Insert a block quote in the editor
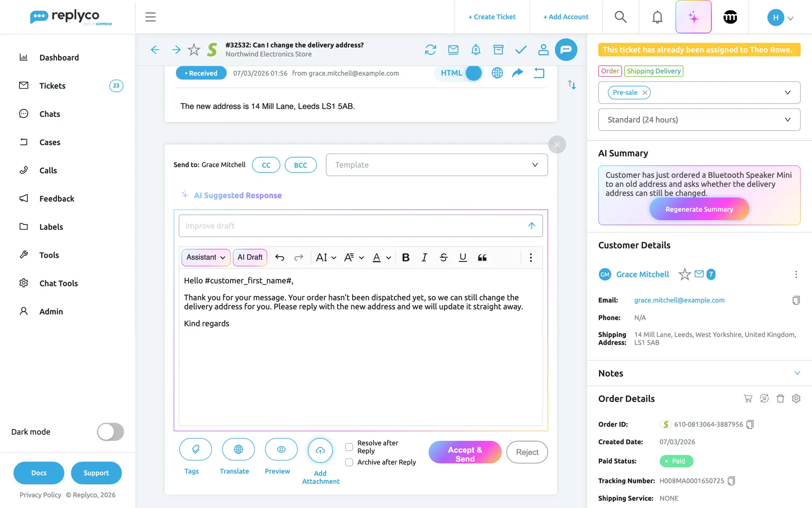 click(482, 257)
